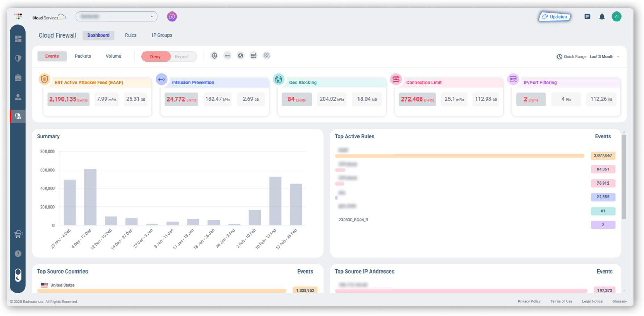Click the Top Active Rules scrollbar thumb
The width and height of the screenshot is (644, 316).
(x=624, y=177)
